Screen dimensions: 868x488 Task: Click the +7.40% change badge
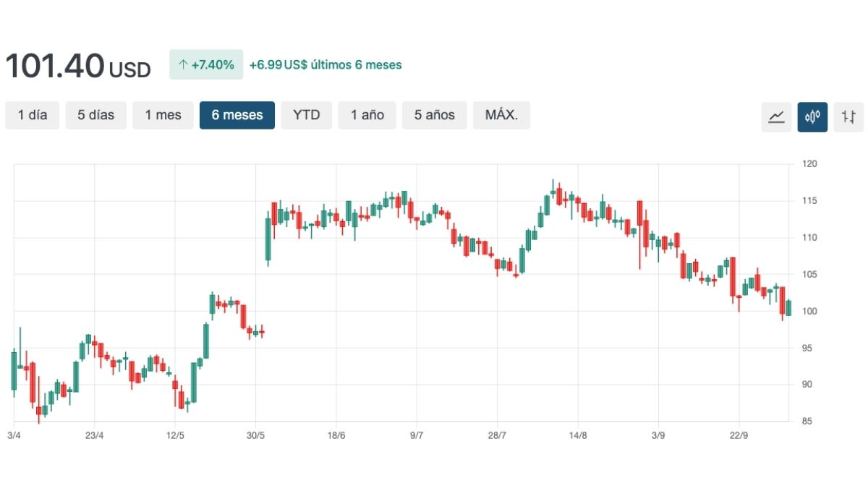[206, 64]
